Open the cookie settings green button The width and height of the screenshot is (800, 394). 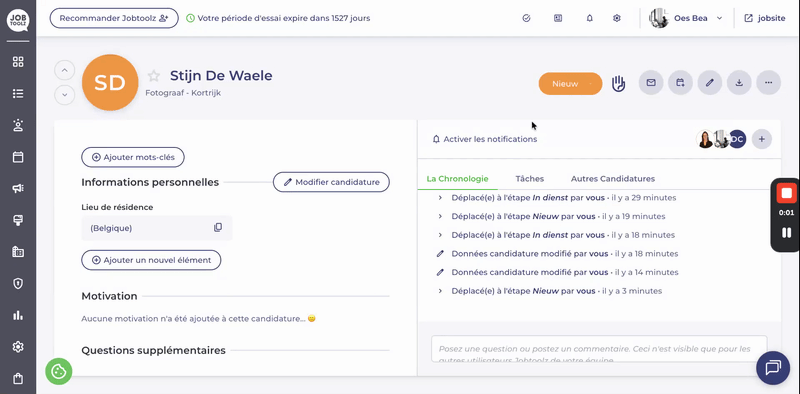[x=59, y=371]
